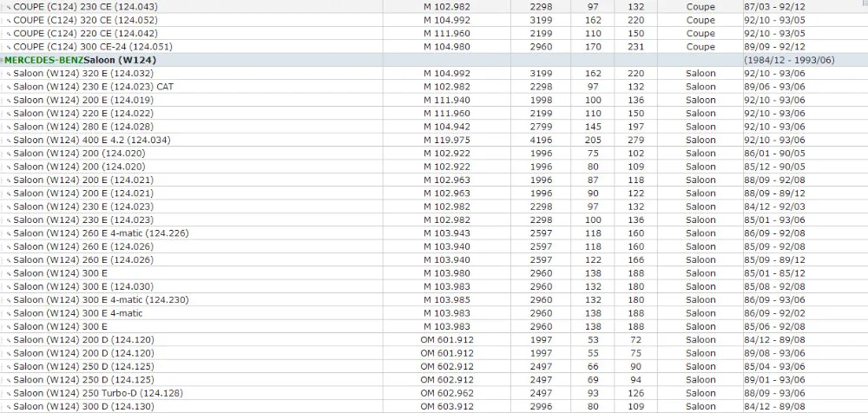
Task: Click engine code M 103.985
Action: tap(447, 299)
